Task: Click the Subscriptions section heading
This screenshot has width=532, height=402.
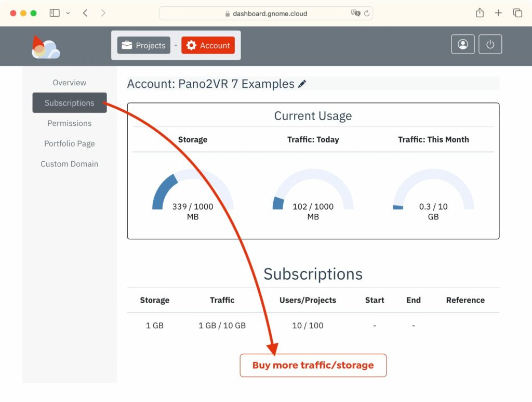Action: (x=313, y=274)
